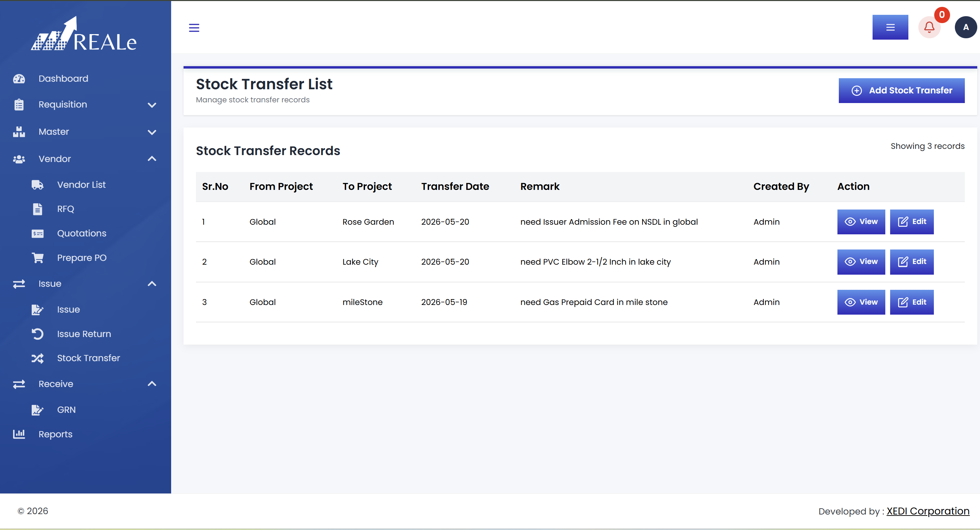Click the To Project column header

point(367,186)
